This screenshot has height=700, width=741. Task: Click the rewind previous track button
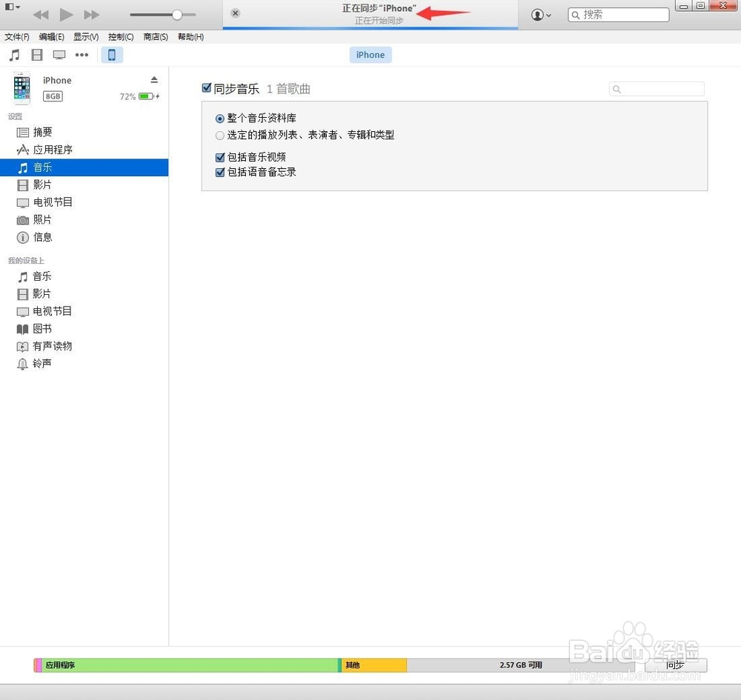coord(41,15)
